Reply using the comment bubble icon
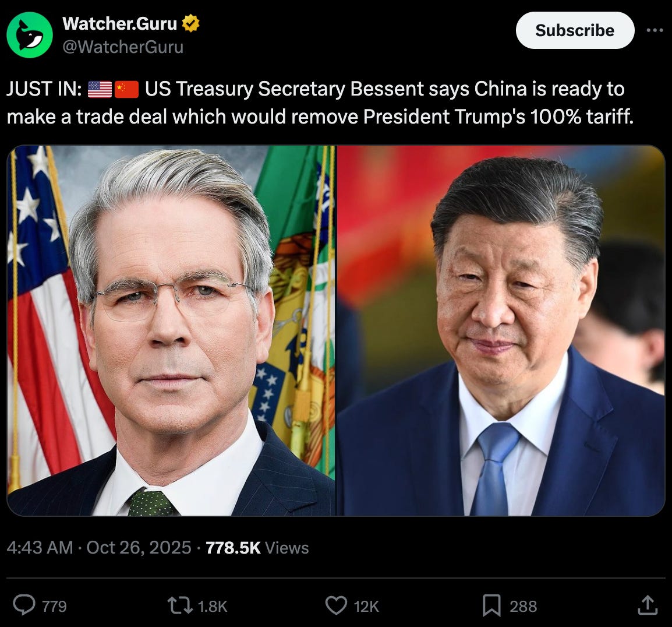Screen dimensions: 672x627 click(x=24, y=605)
